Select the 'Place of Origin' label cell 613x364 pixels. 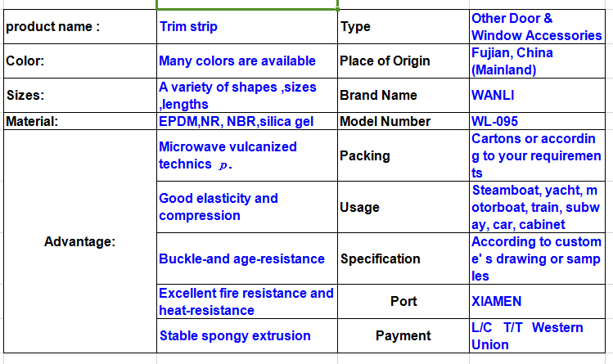click(x=403, y=61)
